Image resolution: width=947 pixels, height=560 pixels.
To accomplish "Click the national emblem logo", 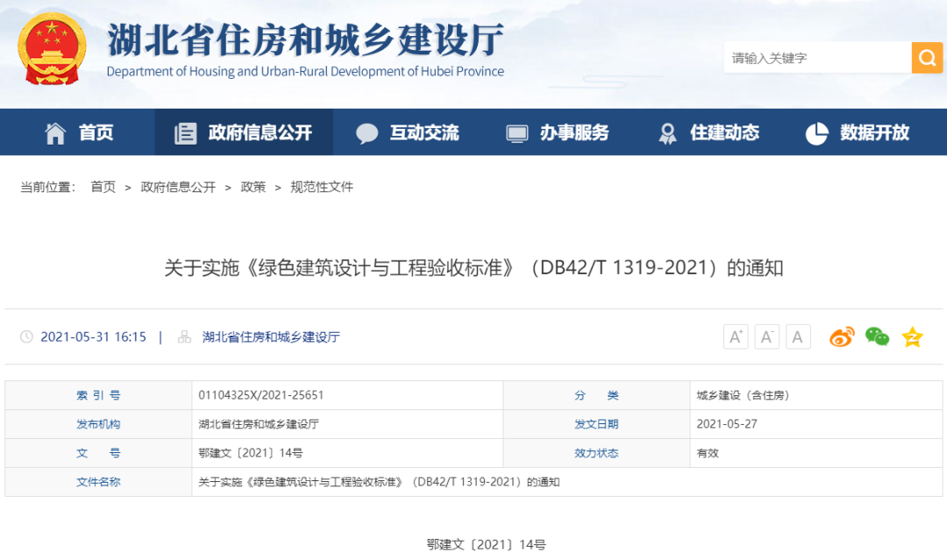I will [x=52, y=49].
